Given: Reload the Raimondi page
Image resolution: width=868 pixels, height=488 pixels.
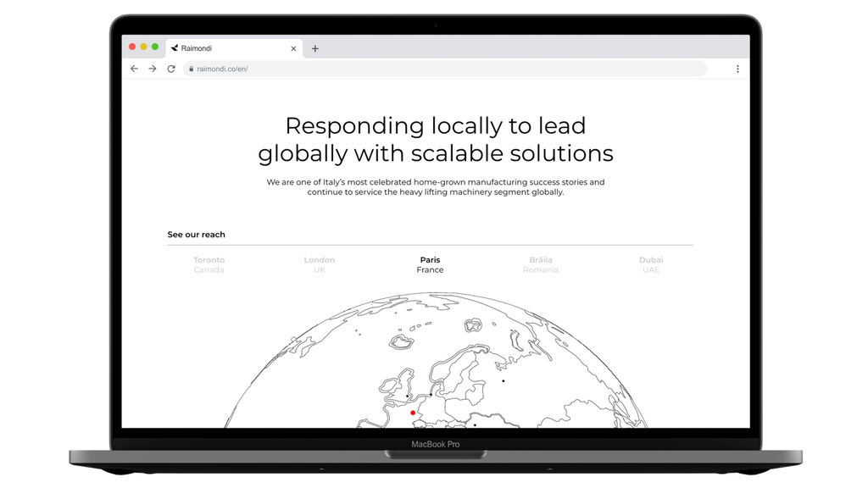Looking at the screenshot, I should (171, 69).
